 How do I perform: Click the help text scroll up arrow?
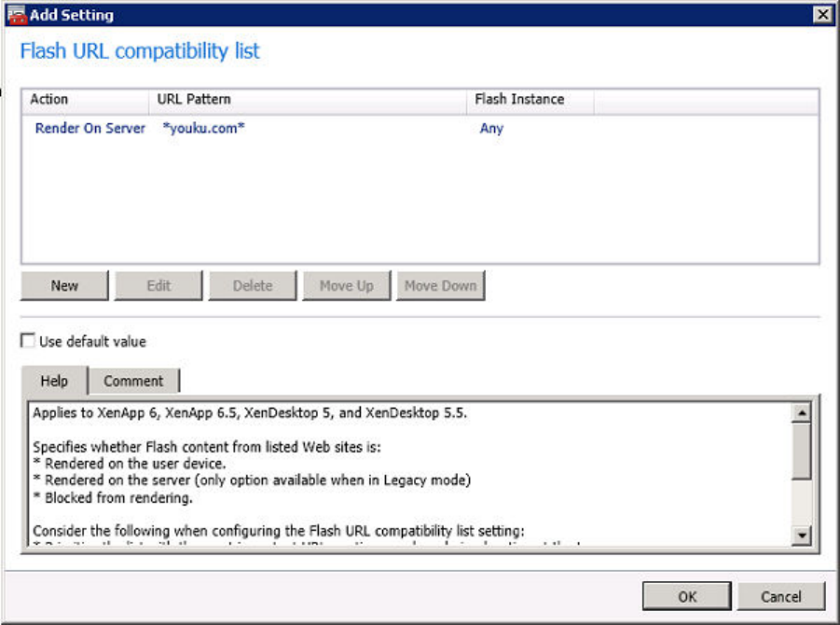(802, 412)
